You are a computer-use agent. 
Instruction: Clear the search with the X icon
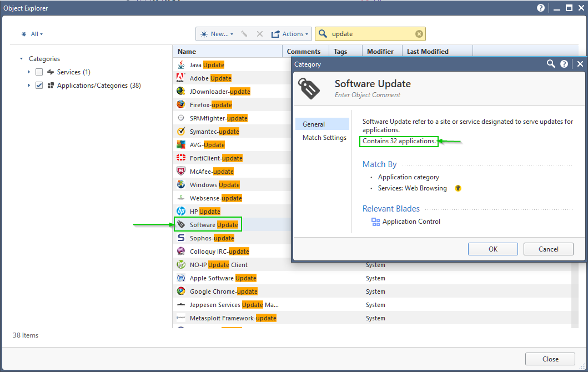click(419, 34)
